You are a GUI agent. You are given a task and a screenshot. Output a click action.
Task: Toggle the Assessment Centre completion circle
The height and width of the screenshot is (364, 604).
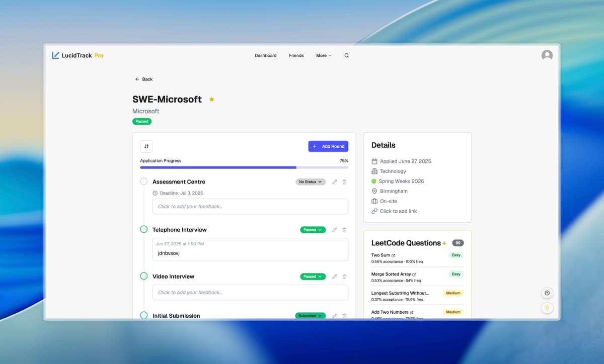click(144, 181)
